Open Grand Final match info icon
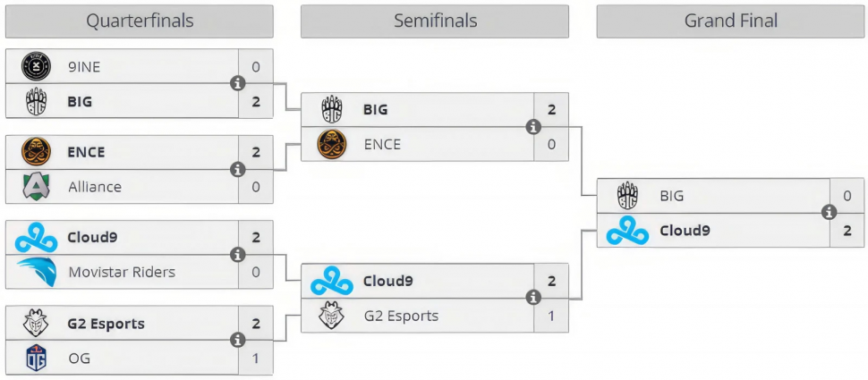The height and width of the screenshot is (380, 868). click(x=830, y=212)
